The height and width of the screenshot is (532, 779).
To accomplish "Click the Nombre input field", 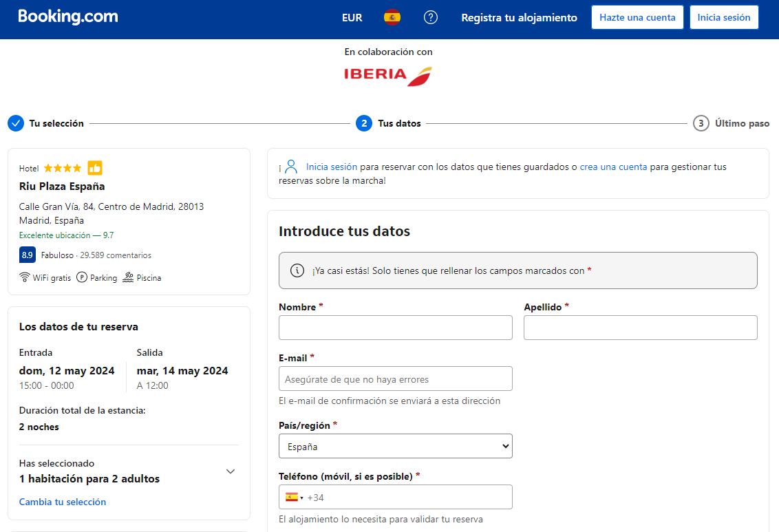I will tap(395, 328).
